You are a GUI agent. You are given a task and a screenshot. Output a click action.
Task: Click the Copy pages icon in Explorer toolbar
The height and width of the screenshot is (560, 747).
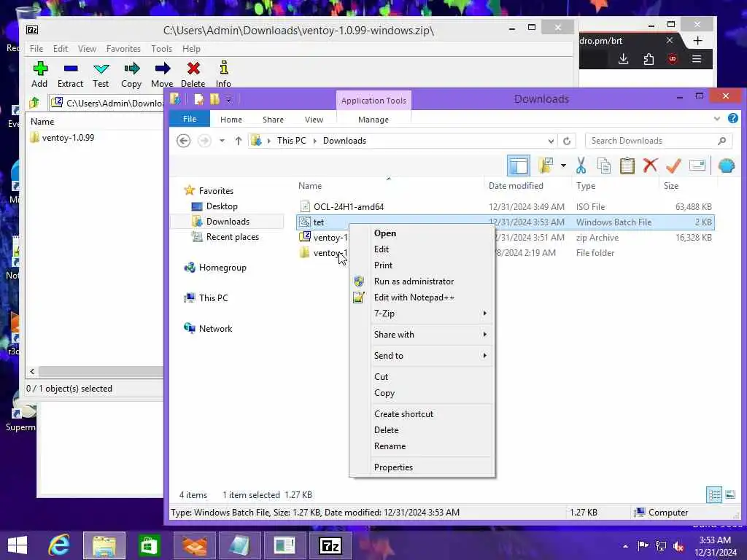point(603,166)
